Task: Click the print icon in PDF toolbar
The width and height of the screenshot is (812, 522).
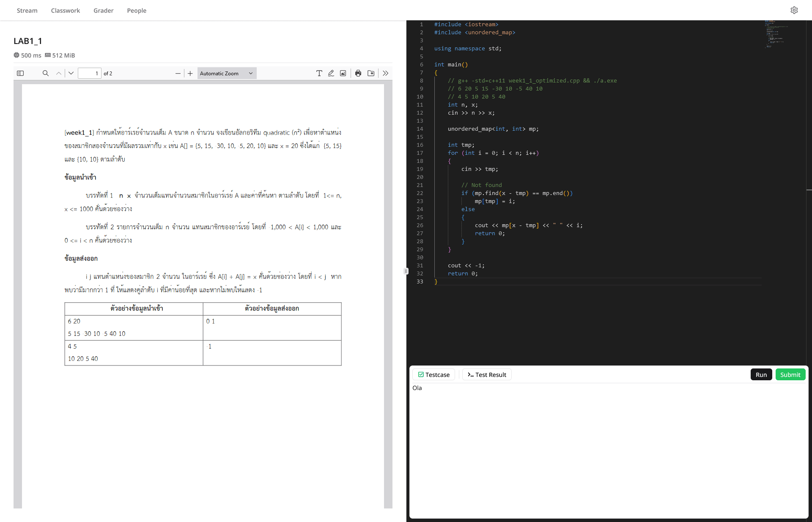Action: [357, 73]
